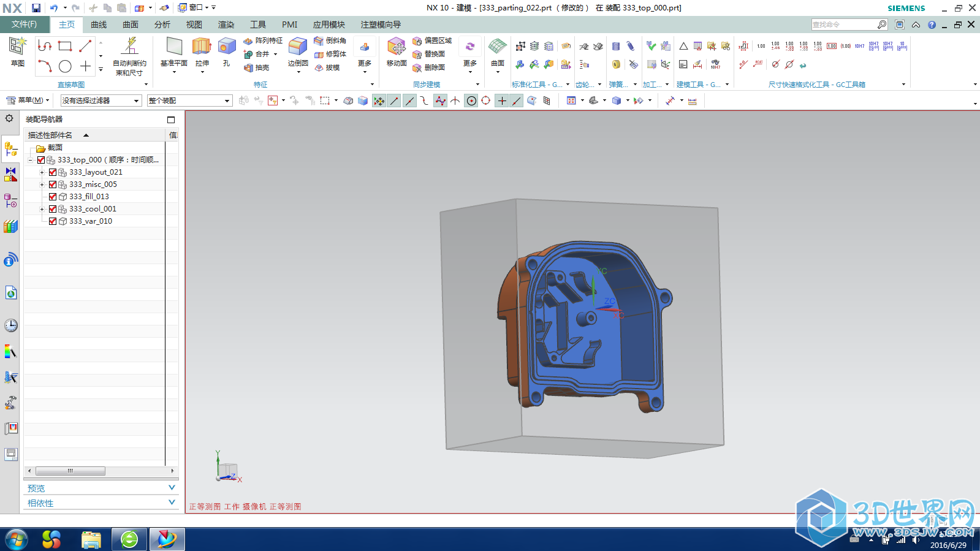This screenshot has height=551, width=980.
Task: Switch to the Curve (曲线) tab
Action: click(99, 25)
